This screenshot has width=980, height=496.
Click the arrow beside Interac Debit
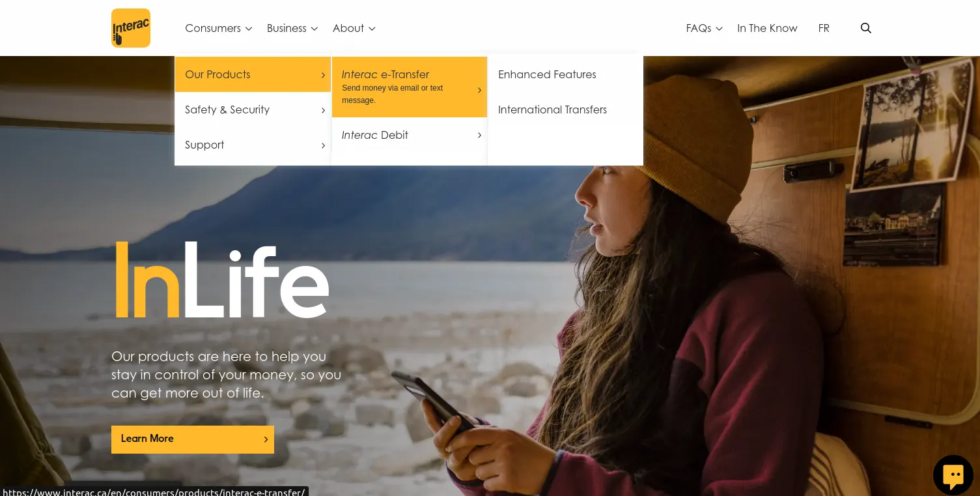[x=479, y=135]
